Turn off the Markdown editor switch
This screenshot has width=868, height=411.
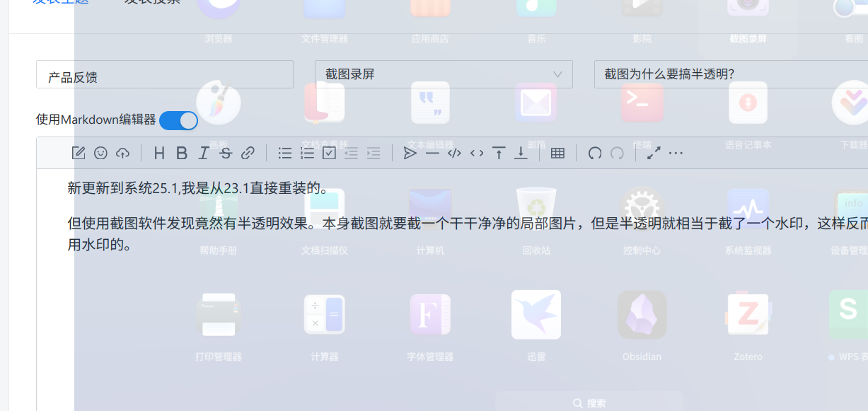point(178,121)
